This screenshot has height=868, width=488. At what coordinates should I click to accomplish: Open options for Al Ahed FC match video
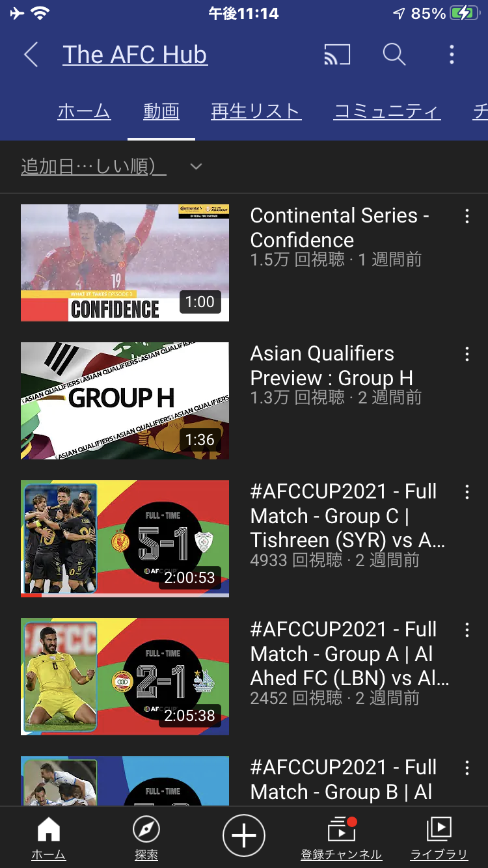coord(467,631)
